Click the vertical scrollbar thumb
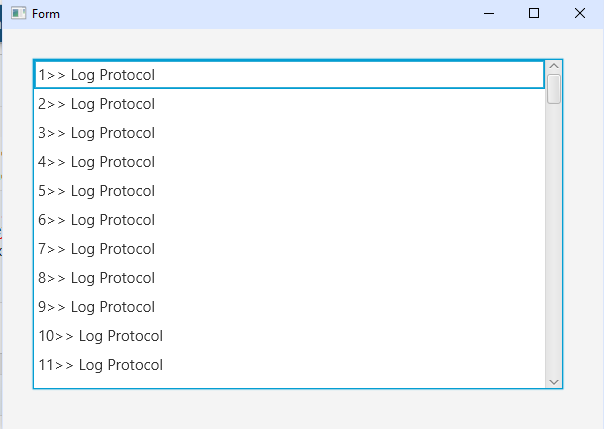 coord(554,89)
